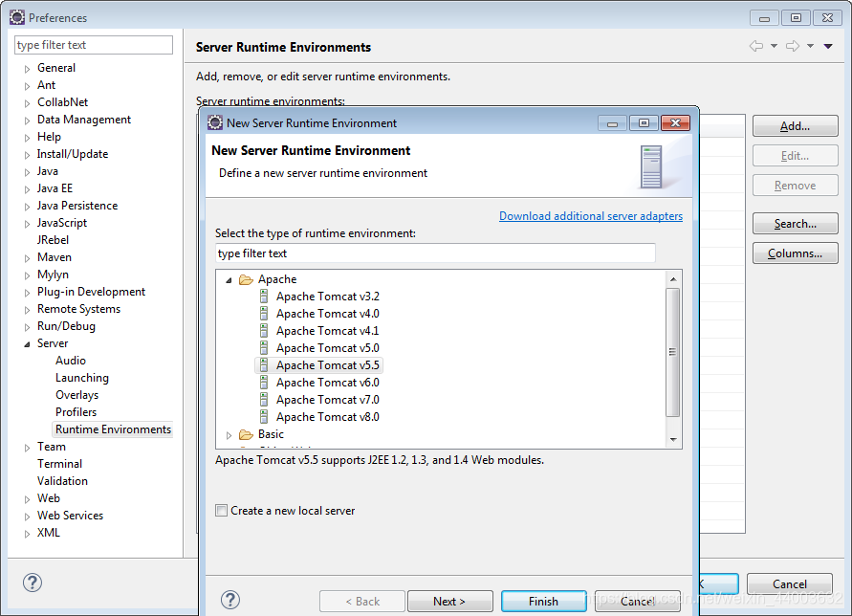Click the Apache Tomcat v4.0 server icon
Viewport: 852px width, 616px height.
(x=264, y=314)
